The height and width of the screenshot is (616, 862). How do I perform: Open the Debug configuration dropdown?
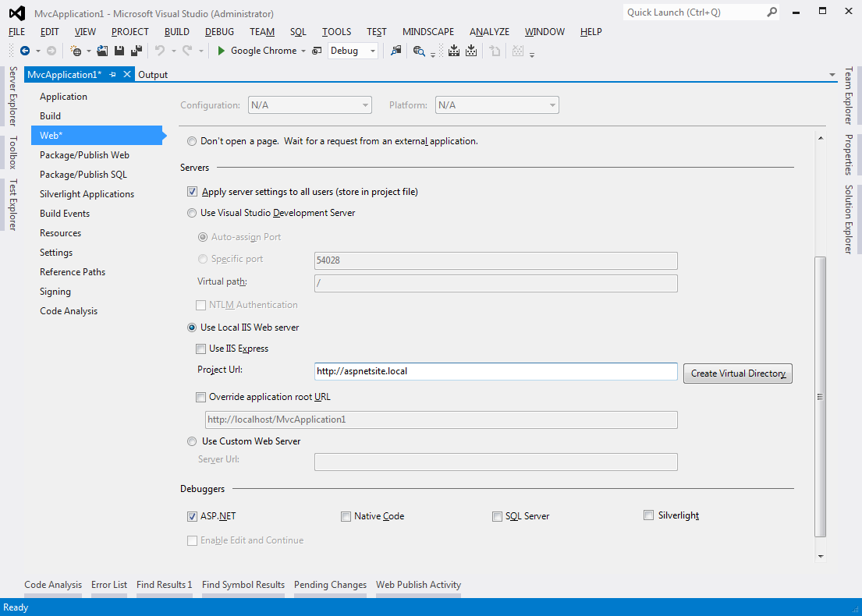pyautogui.click(x=372, y=51)
